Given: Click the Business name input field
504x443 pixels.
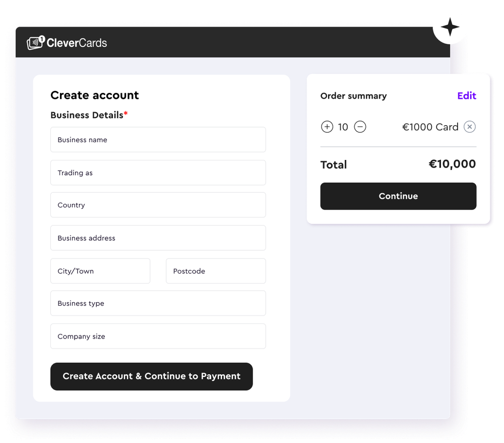Looking at the screenshot, I should 158,140.
